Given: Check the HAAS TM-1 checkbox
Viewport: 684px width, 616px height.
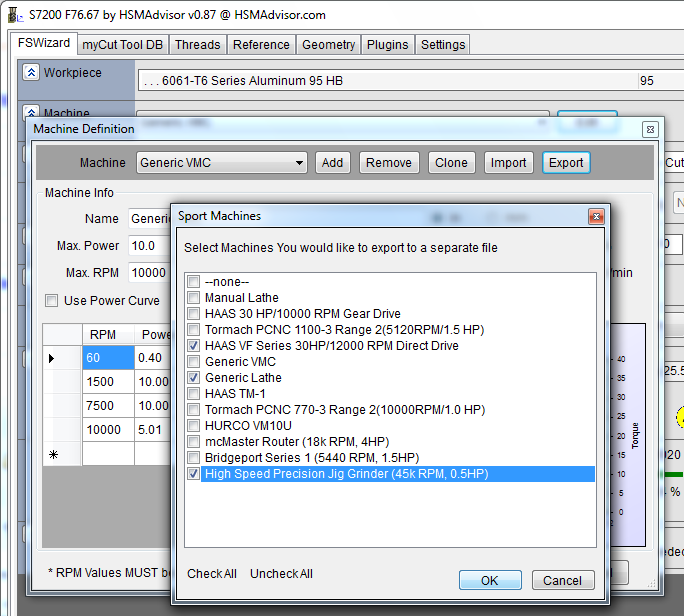Looking at the screenshot, I should (193, 394).
